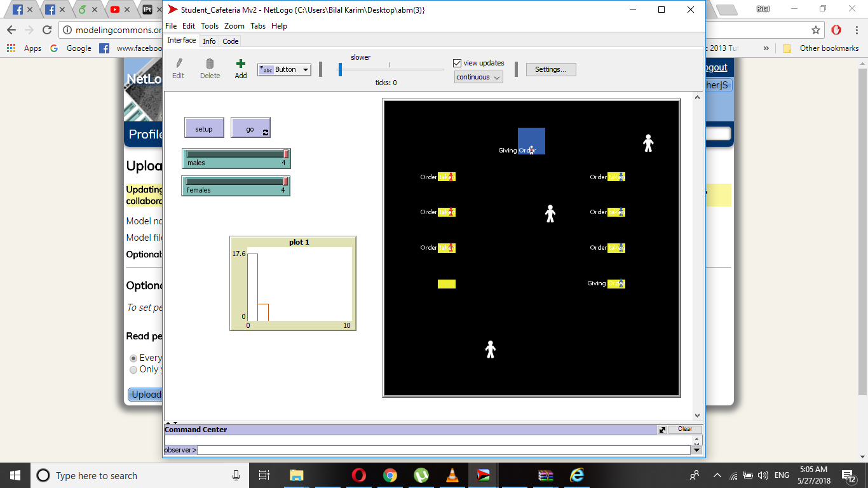Viewport: 868px width, 488px height.
Task: Click the observer command input field
Action: [443, 450]
